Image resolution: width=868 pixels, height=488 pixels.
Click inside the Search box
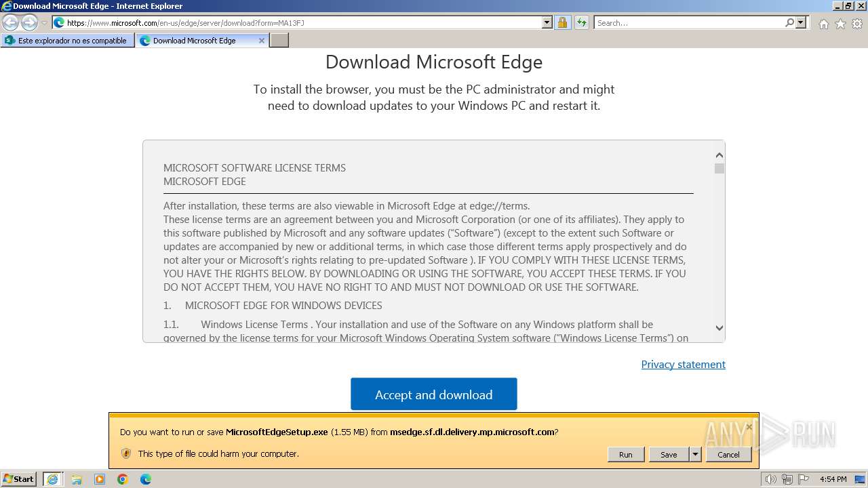coord(688,22)
